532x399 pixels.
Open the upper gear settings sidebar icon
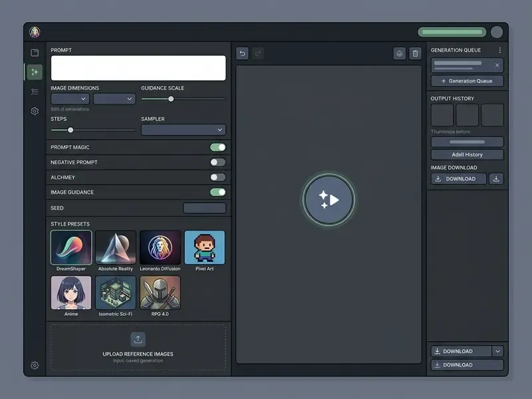pos(35,111)
